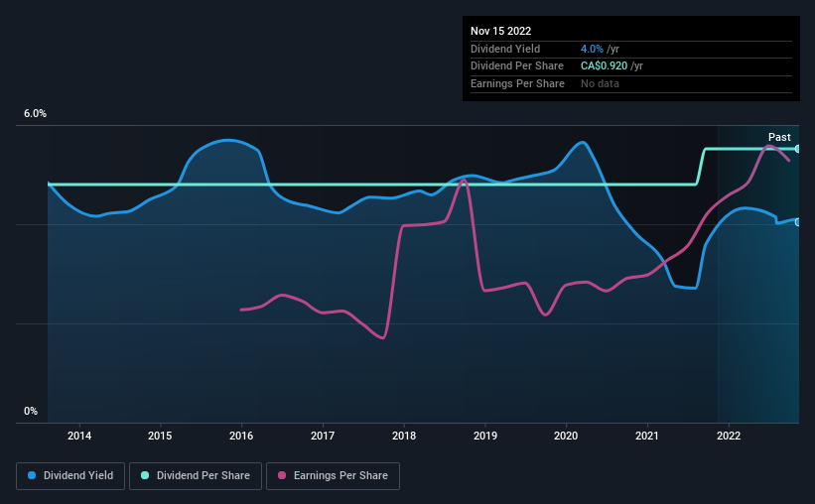Screen dimensions: 815x504
Task: Click the 0% y-axis label
Action: pyautogui.click(x=31, y=411)
